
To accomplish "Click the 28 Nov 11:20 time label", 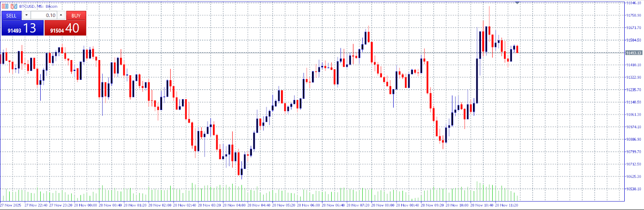I will click(x=508, y=205).
